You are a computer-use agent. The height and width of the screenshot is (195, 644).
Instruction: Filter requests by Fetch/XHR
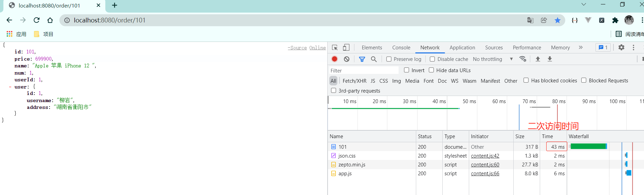(x=354, y=81)
